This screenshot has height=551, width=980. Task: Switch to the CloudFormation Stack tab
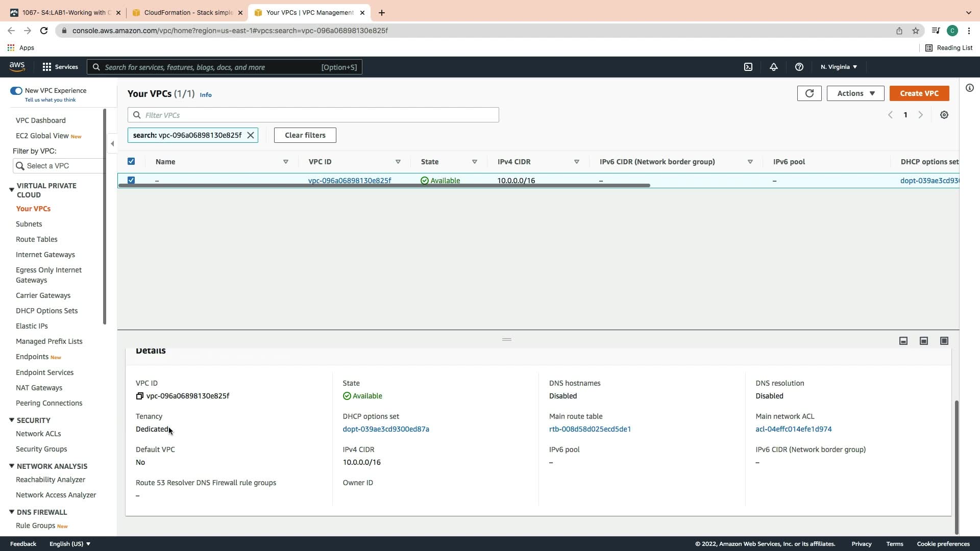(x=187, y=13)
